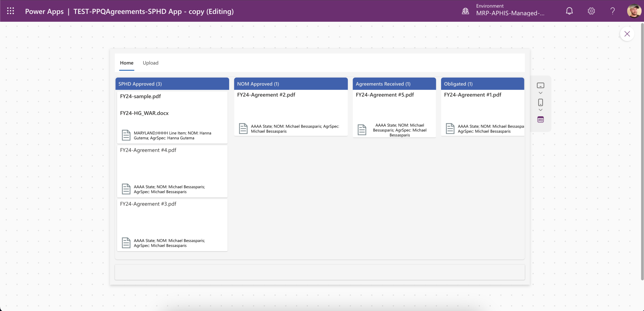Open the FY24-Agreement #2.pdf card
644x311 pixels.
tap(266, 95)
